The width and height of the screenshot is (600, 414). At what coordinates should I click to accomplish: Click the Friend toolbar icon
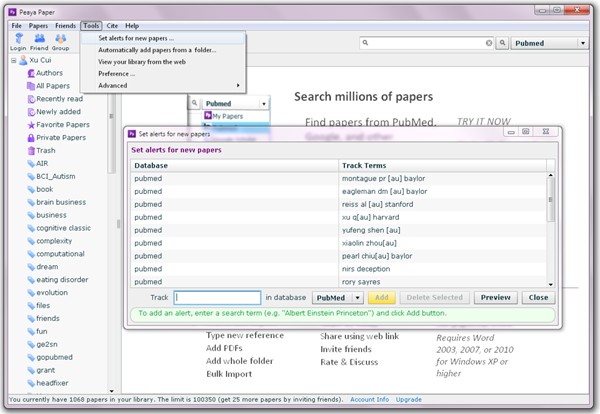39,39
